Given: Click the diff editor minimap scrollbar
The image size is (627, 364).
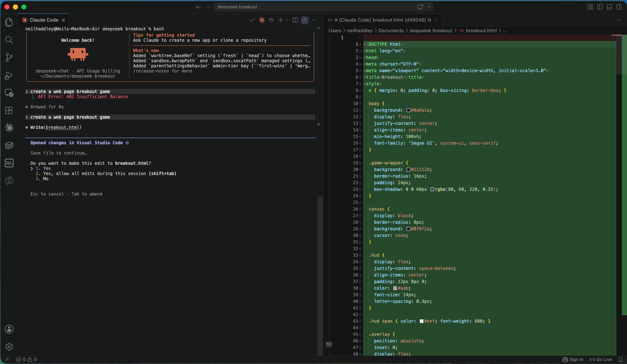Looking at the screenshot, I should click(x=619, y=55).
